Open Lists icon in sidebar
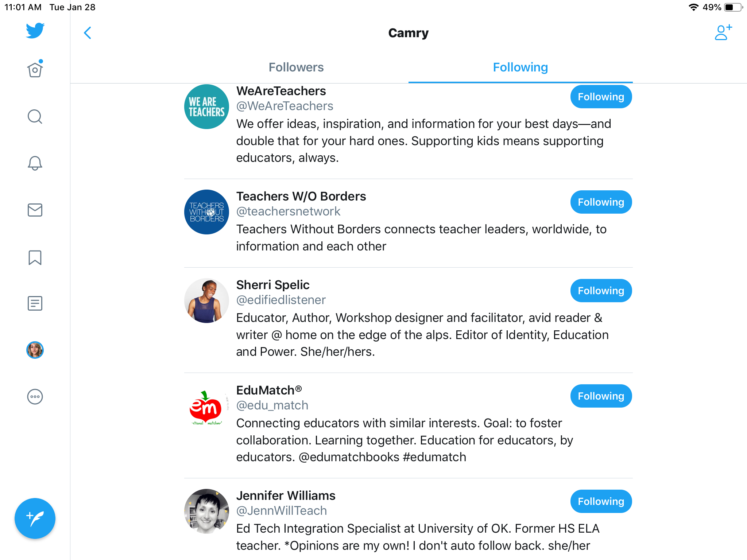 click(35, 303)
